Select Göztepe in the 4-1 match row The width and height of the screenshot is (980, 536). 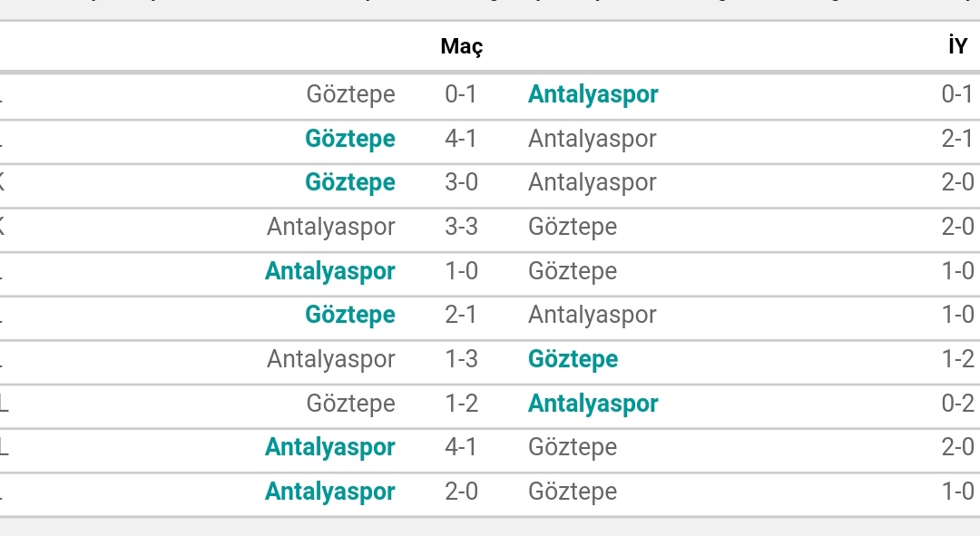[350, 139]
